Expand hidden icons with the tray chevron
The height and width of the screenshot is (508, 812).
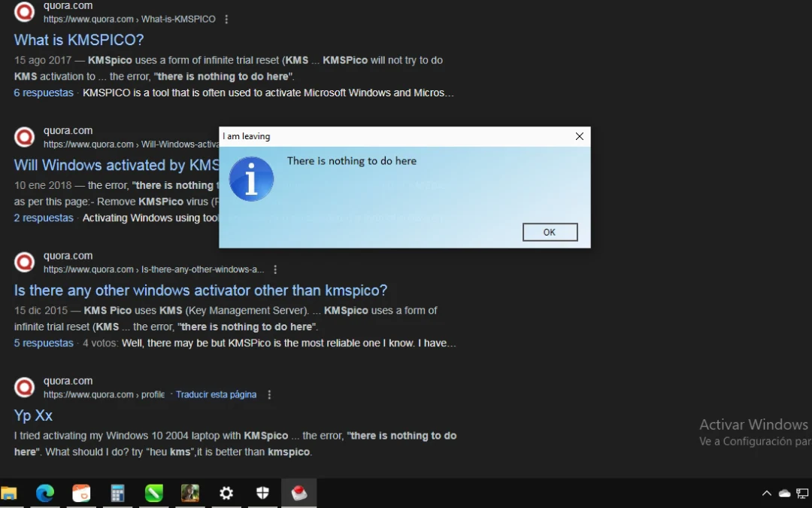pos(766,493)
